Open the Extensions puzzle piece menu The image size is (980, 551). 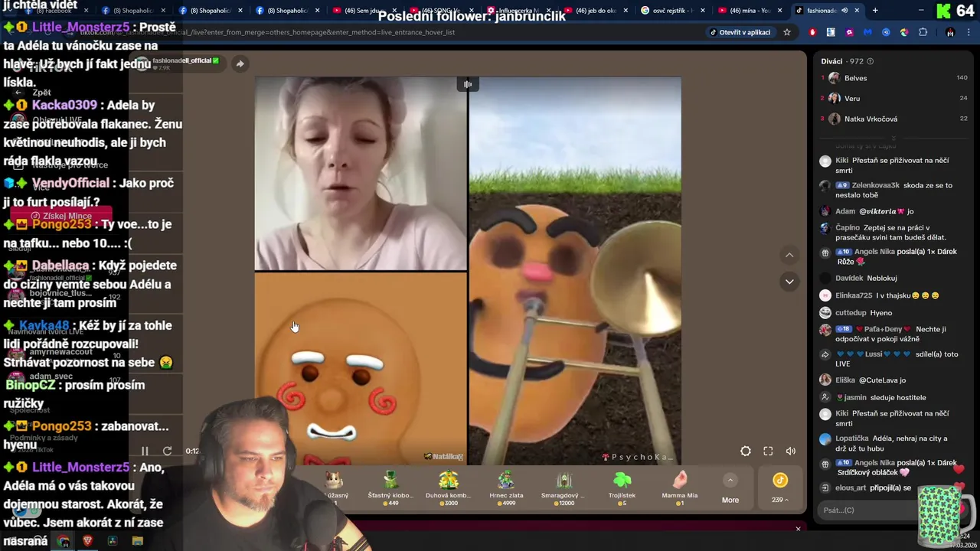point(923,32)
